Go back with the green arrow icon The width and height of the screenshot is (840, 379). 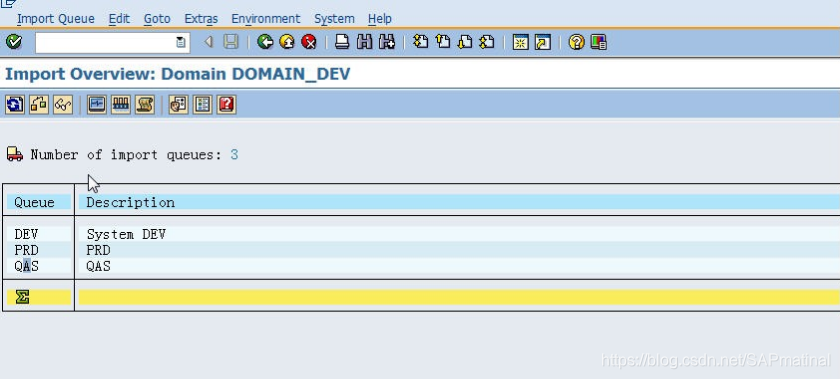(265, 42)
